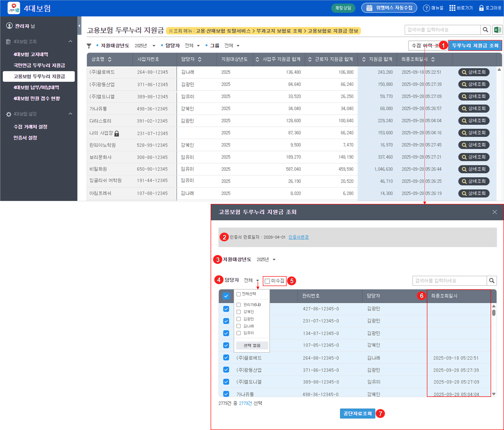Check 강혜인 in manager dropdown list
This screenshot has height=430, width=504.
point(239,312)
